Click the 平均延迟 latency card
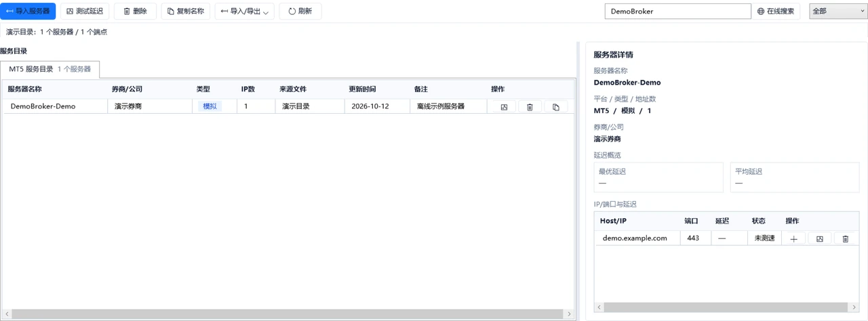 [795, 177]
